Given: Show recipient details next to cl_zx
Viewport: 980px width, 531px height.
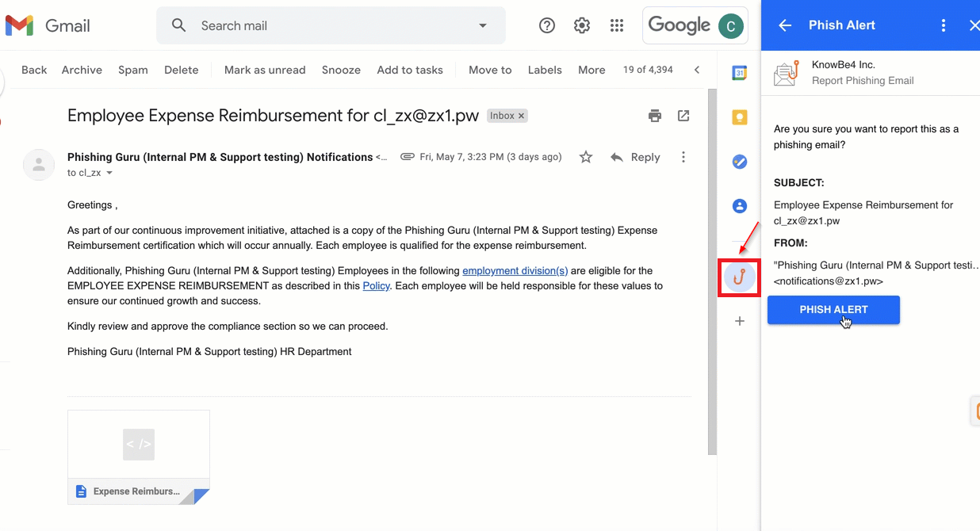Looking at the screenshot, I should [109, 173].
